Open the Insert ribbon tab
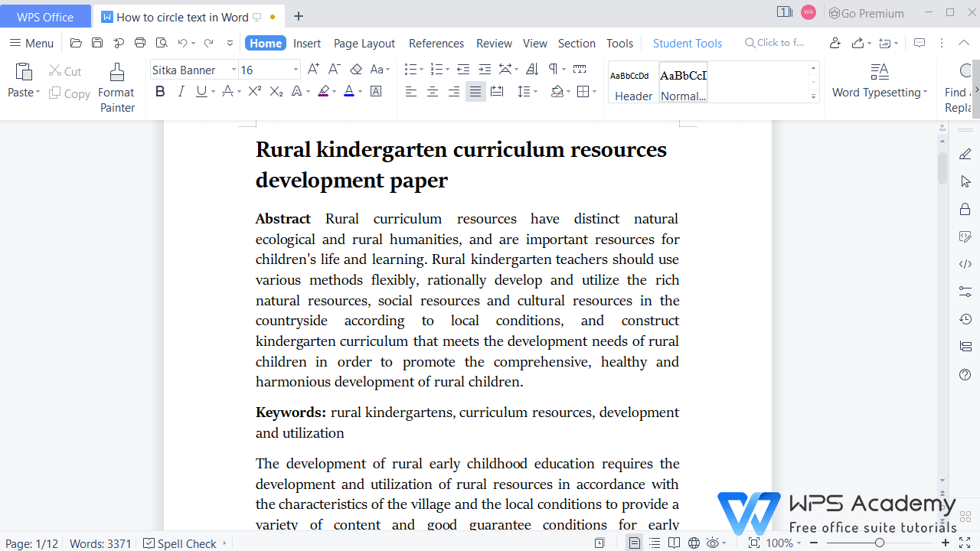Screen dimensions: 980x551 coord(307,44)
